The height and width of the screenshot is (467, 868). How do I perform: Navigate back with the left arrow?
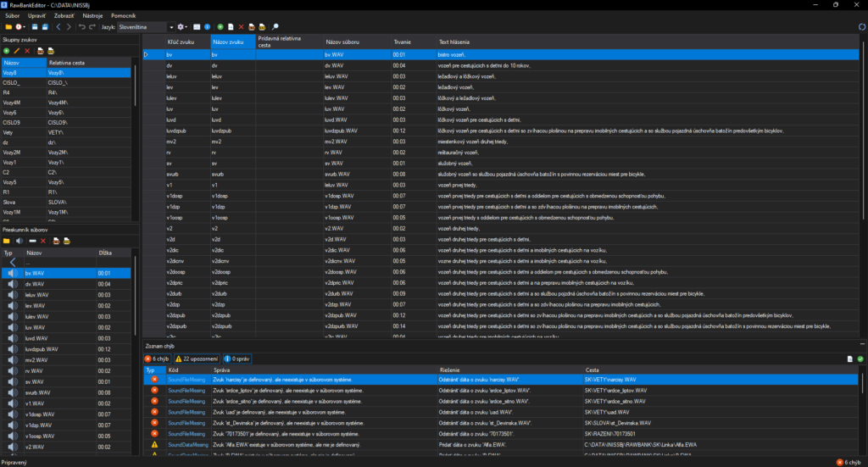tap(58, 26)
